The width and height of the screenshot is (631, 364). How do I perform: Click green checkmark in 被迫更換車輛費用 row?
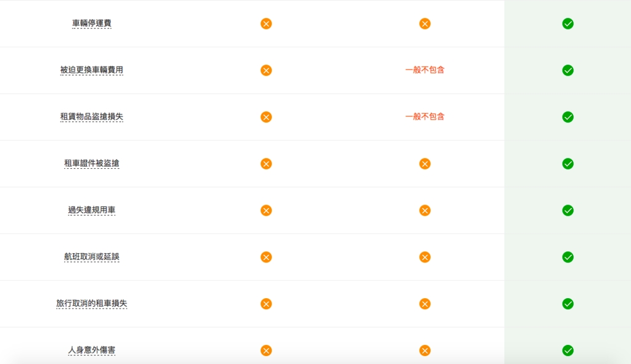click(x=568, y=70)
